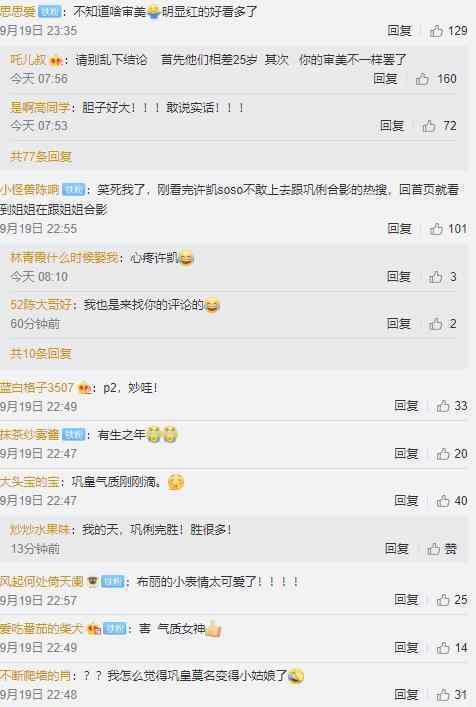Reply to the 布丽的小表情太可爱了 comment
Viewport: 476px width, 707px height.
(x=406, y=600)
